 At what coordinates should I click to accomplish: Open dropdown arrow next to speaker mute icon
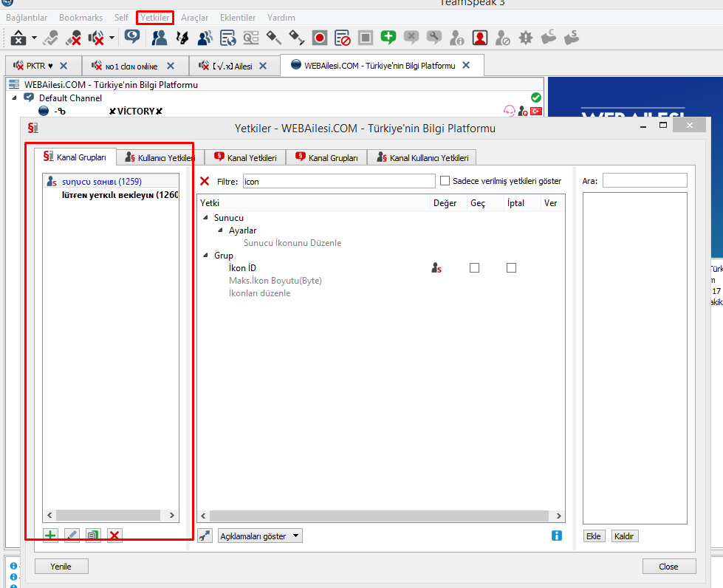tap(112, 38)
